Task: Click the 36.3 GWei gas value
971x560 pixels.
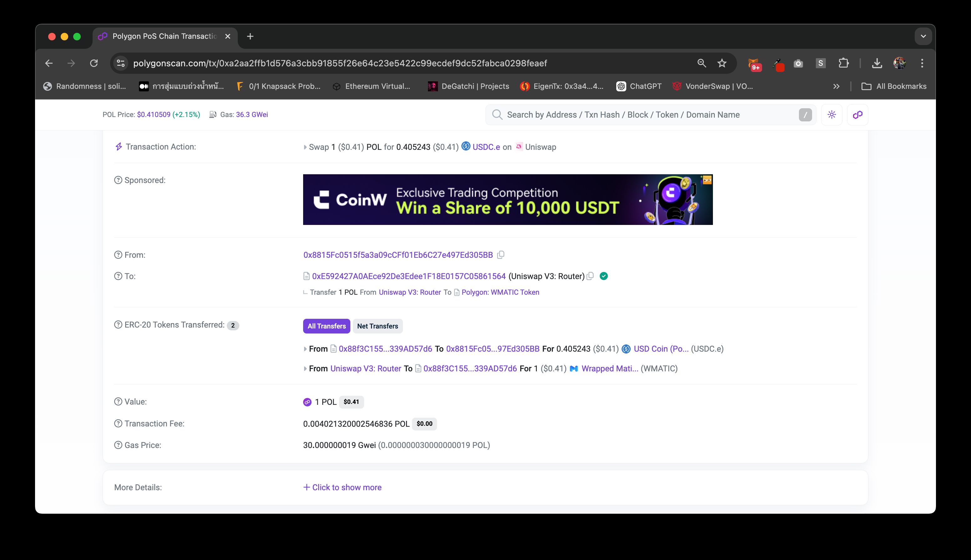Action: (252, 115)
